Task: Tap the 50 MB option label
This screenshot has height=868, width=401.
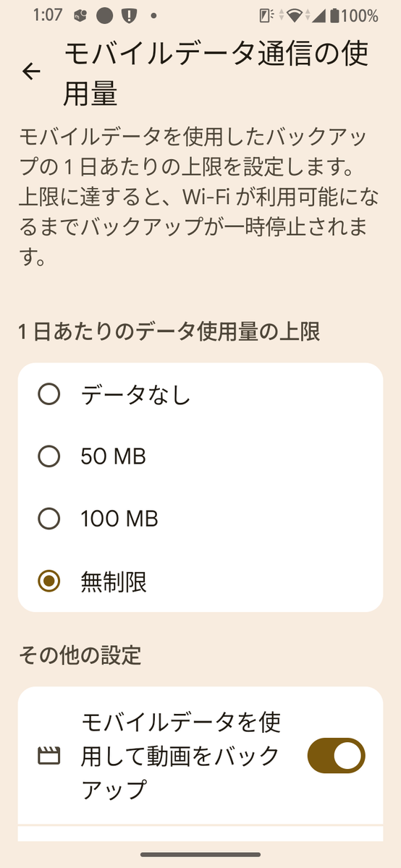Action: 114,456
